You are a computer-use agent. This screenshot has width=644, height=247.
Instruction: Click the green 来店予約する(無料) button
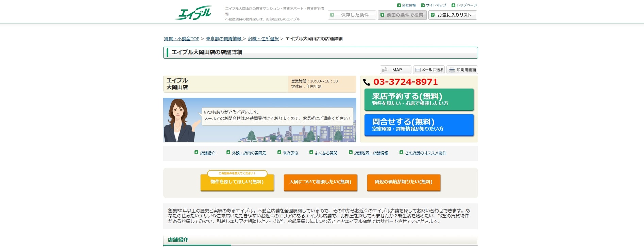419,99
